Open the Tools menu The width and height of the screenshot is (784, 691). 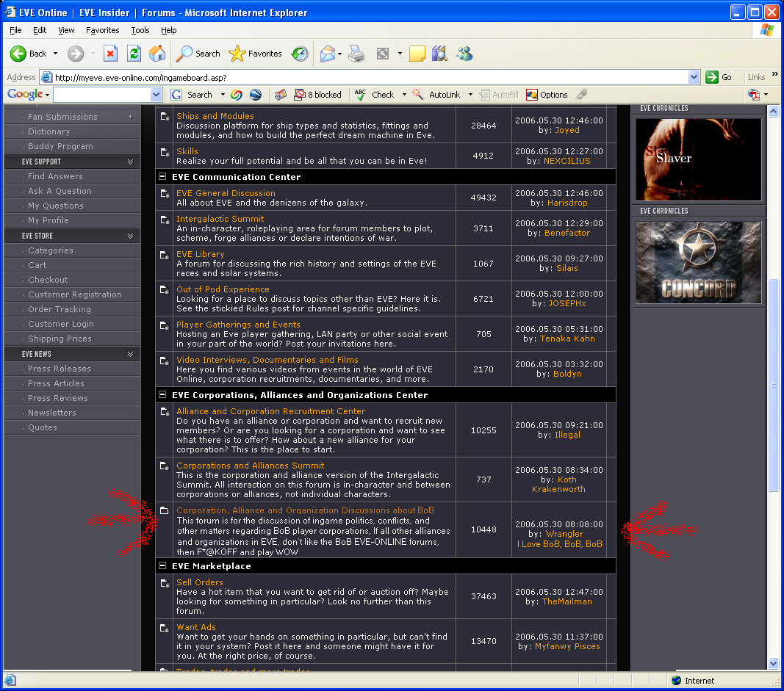tap(140, 30)
